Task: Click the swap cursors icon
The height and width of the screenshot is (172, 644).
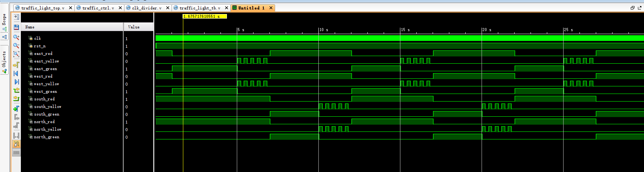Action: 16,136
